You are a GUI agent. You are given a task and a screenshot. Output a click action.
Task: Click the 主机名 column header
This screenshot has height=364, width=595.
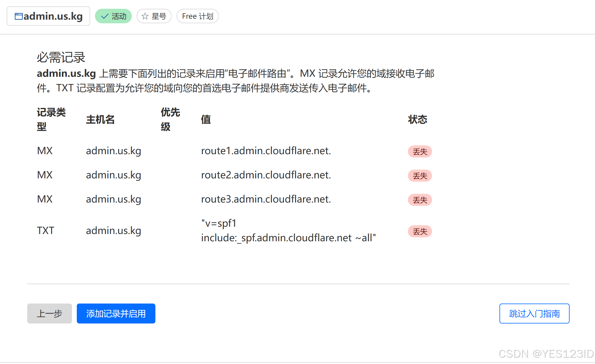point(100,119)
